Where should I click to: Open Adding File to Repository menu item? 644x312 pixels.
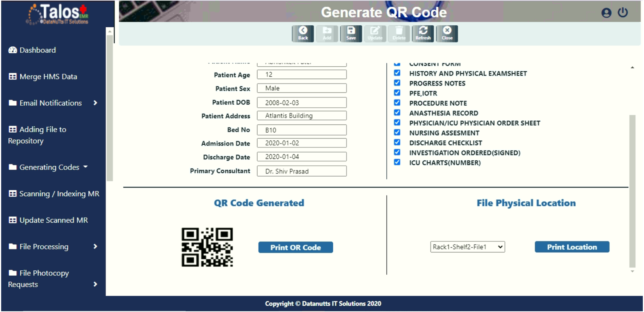37,135
